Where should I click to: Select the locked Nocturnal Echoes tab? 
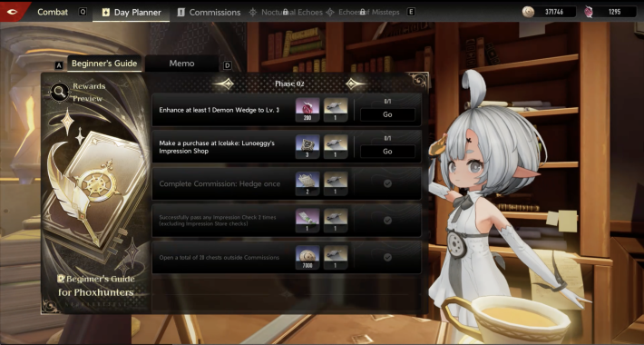pyautogui.click(x=286, y=13)
